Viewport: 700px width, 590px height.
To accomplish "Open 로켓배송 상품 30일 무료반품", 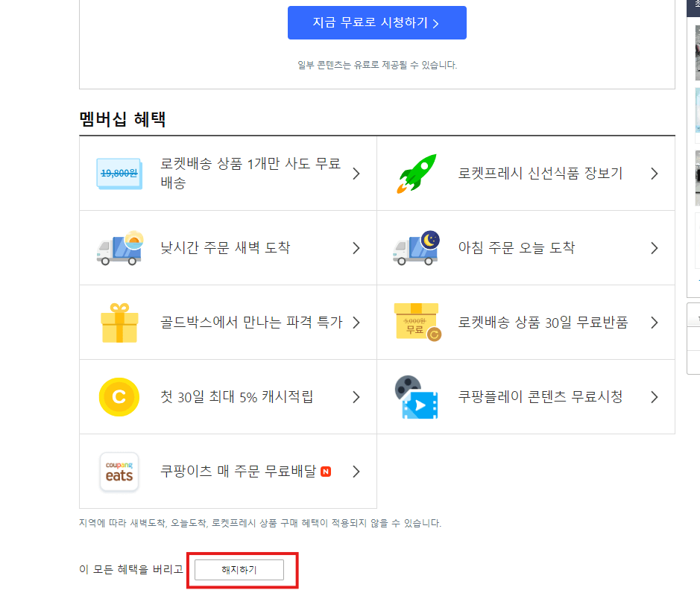I will 526,323.
